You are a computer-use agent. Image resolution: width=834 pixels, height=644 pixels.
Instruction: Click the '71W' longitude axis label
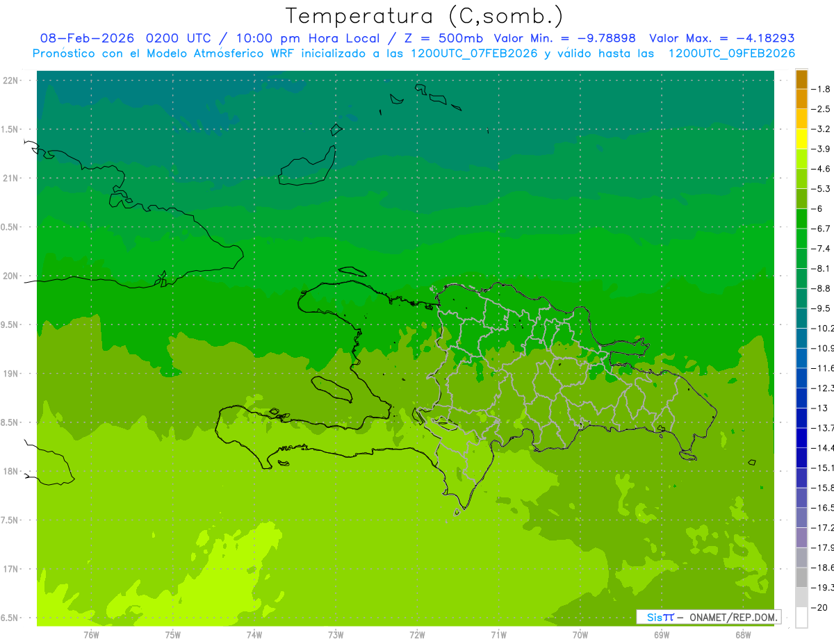point(498,634)
